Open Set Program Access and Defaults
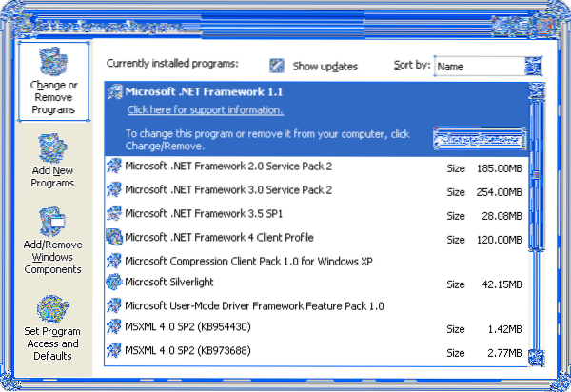The height and width of the screenshot is (392, 571). tap(52, 310)
